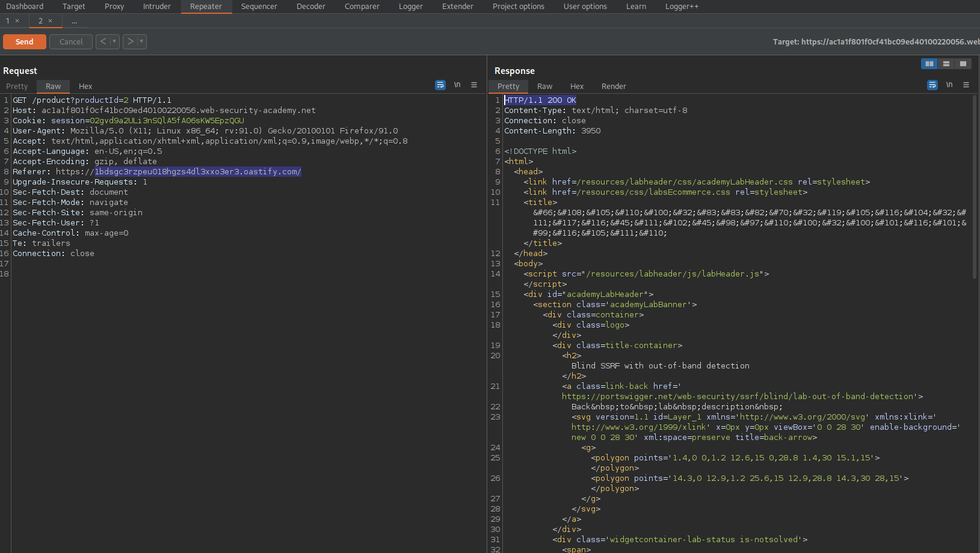Close Repeater sub-tab 2

pos(51,21)
